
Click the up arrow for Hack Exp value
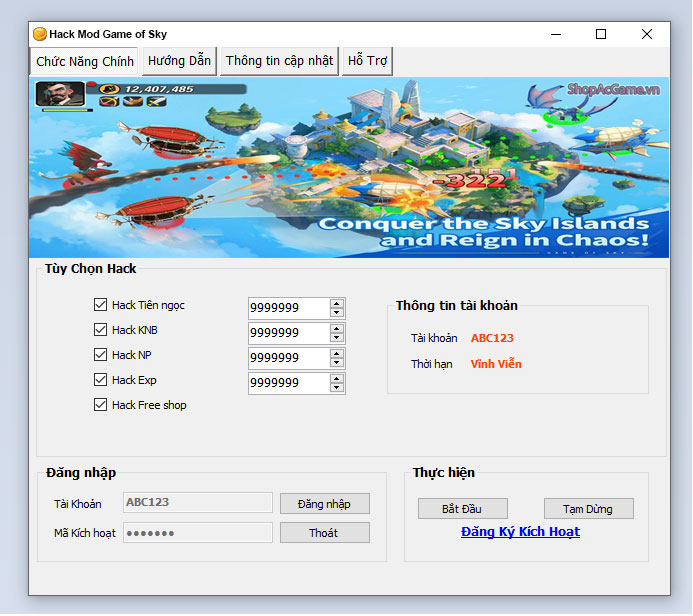click(337, 379)
